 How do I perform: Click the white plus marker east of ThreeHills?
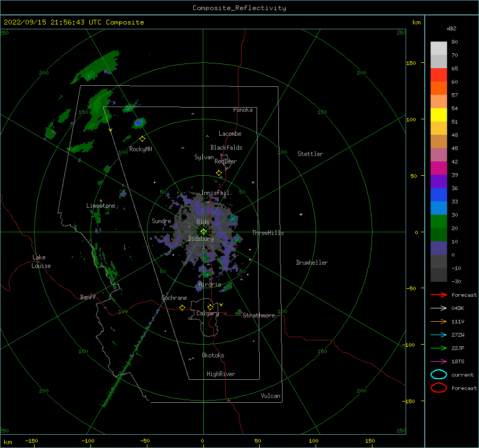(x=301, y=214)
